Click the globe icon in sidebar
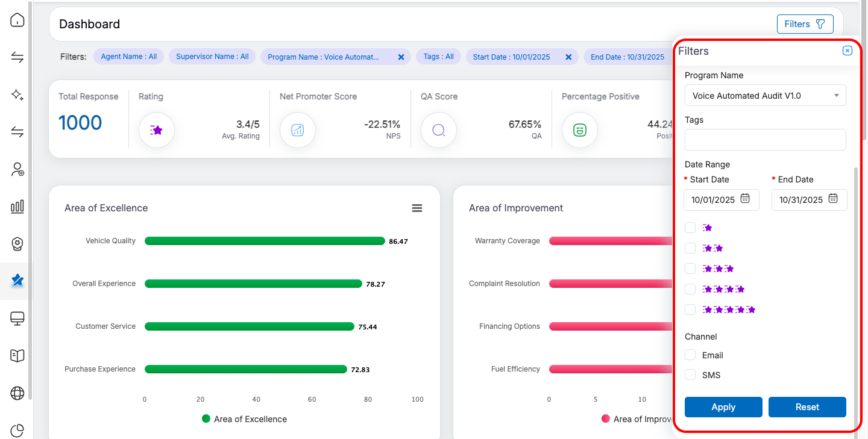This screenshot has height=439, width=868. (17, 393)
